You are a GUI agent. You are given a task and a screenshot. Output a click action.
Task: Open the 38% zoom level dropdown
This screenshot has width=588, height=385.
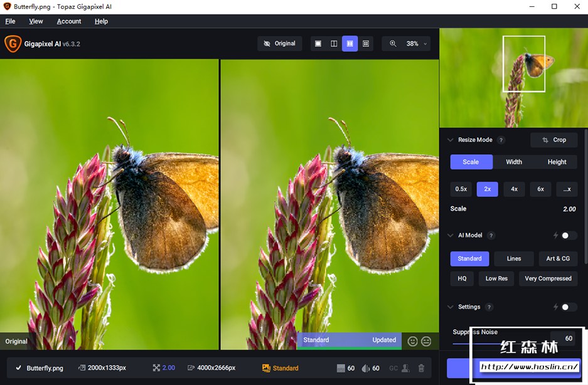pyautogui.click(x=417, y=43)
